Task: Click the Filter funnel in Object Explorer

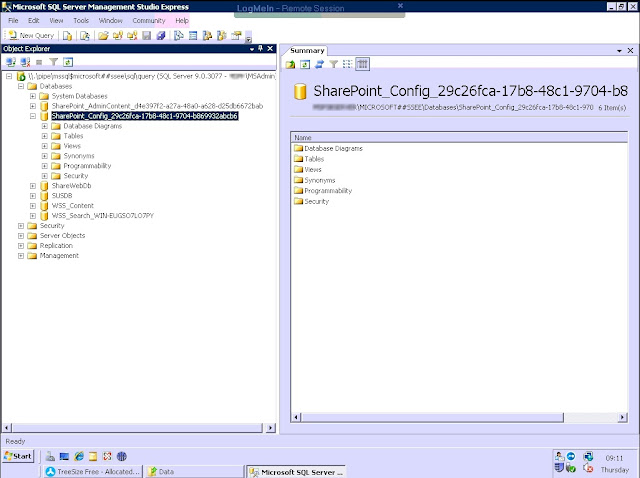Action: point(53,62)
